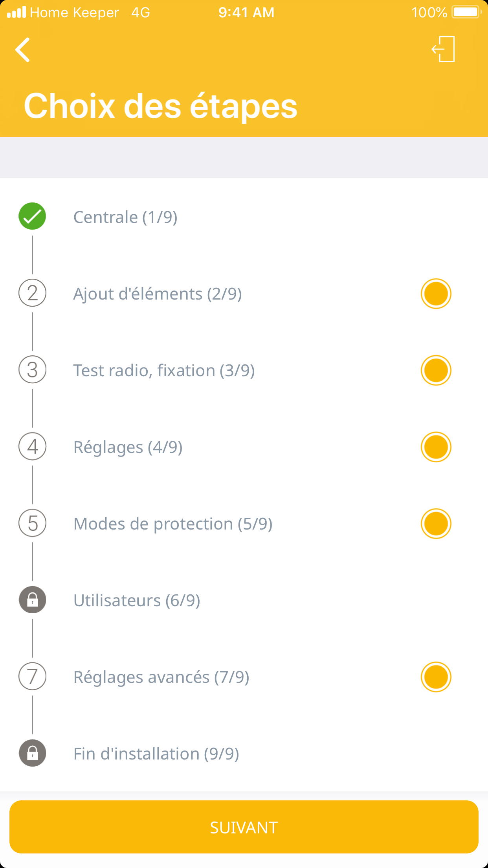Tap the step 7 circle icon
This screenshot has height=868, width=488.
(x=33, y=676)
